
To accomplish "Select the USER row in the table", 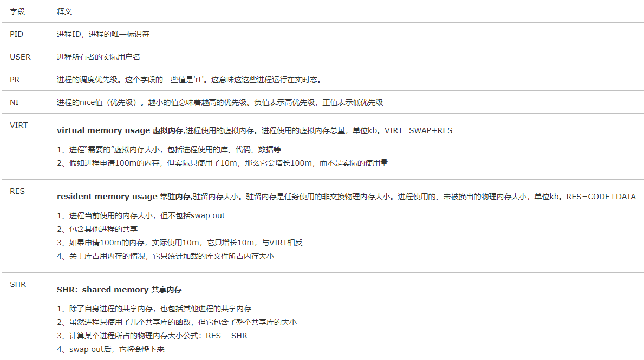I will click(20, 56).
